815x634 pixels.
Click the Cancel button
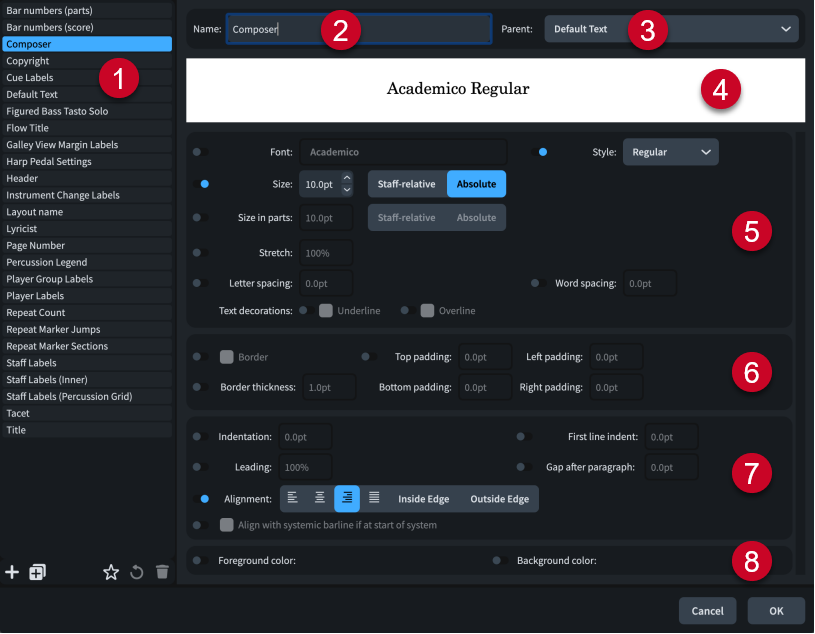707,610
